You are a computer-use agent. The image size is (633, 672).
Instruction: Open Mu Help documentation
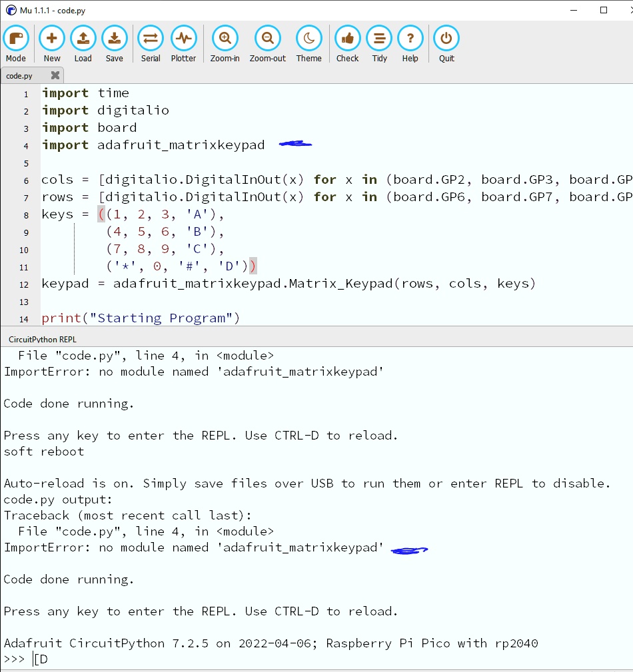click(410, 38)
